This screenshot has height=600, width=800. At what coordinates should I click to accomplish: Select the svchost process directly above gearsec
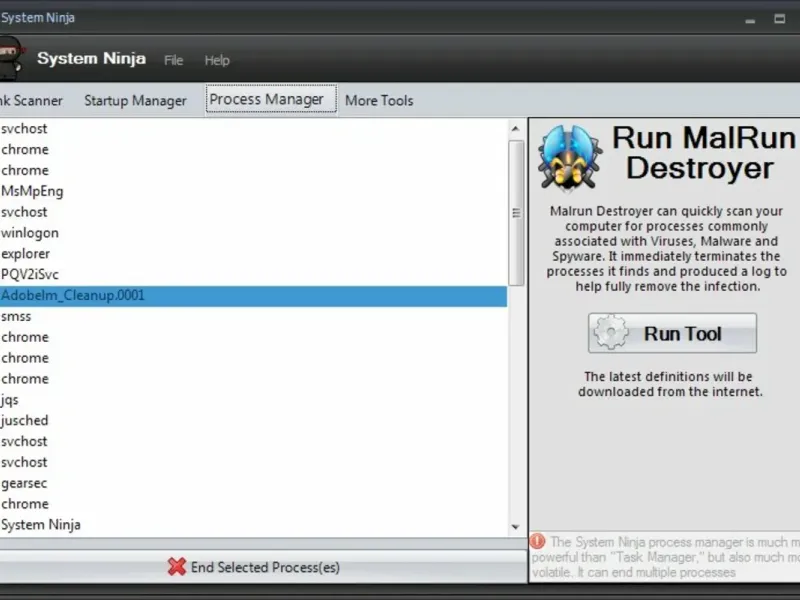click(x=253, y=463)
